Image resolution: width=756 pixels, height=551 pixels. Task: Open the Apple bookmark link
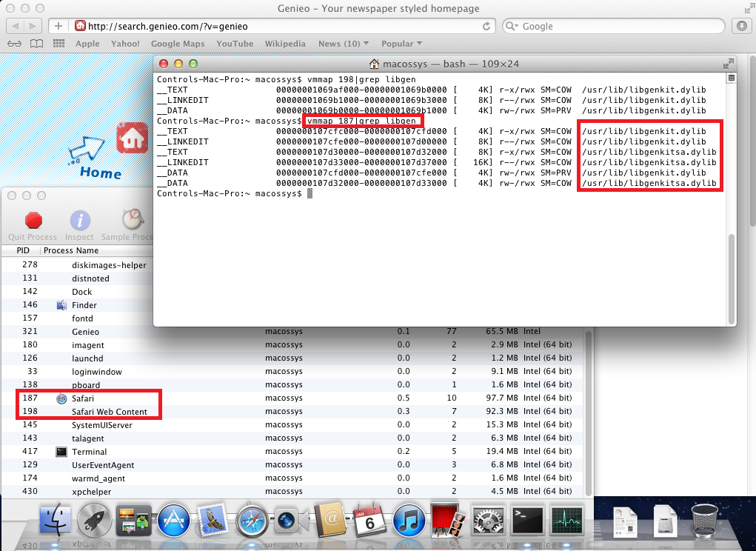(x=87, y=44)
